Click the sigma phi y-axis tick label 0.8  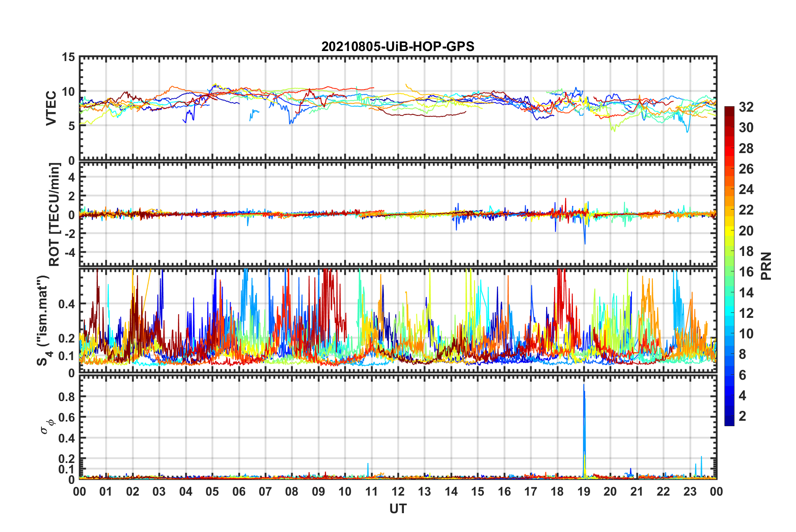point(67,396)
